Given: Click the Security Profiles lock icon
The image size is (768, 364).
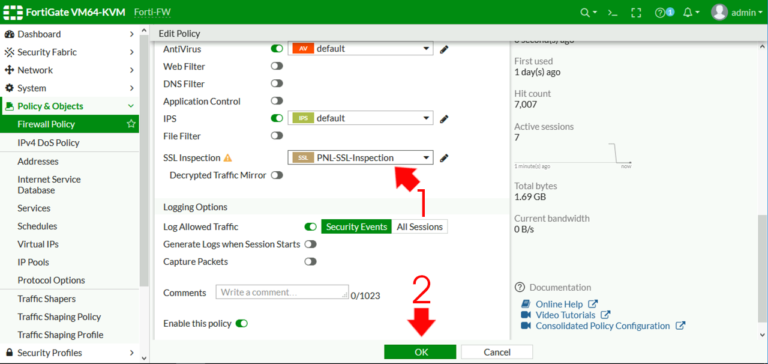Looking at the screenshot, I should [9, 353].
